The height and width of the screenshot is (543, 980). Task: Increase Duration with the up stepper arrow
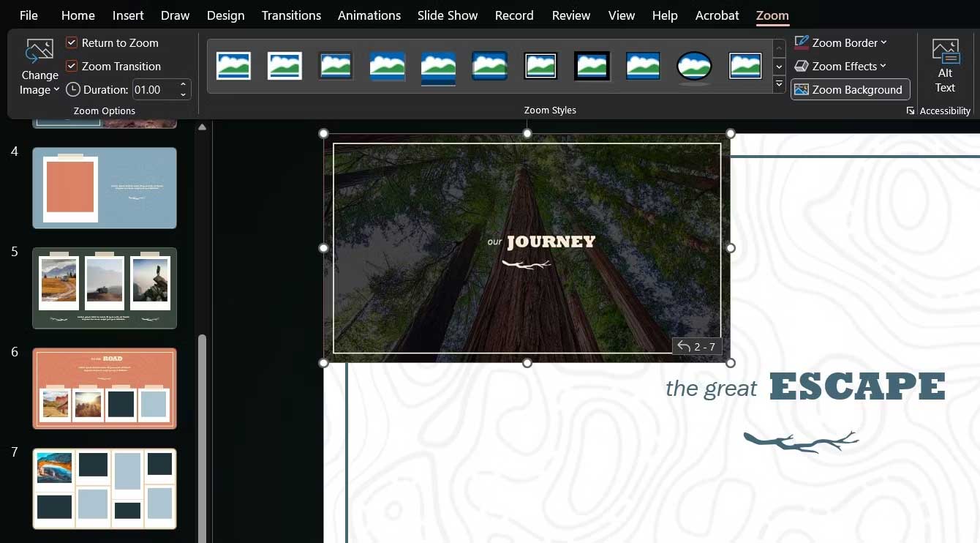point(183,85)
